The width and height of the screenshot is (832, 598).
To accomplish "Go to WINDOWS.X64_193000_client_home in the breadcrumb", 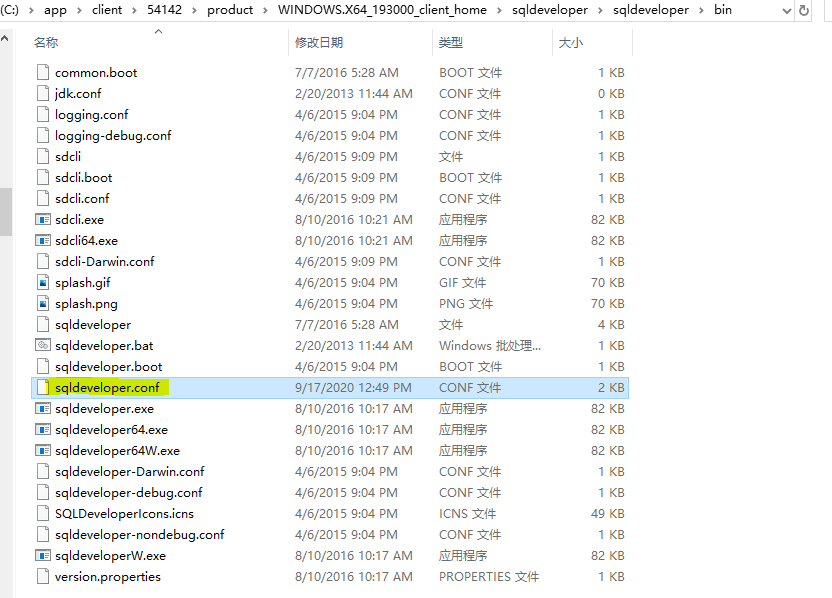I will [x=382, y=10].
